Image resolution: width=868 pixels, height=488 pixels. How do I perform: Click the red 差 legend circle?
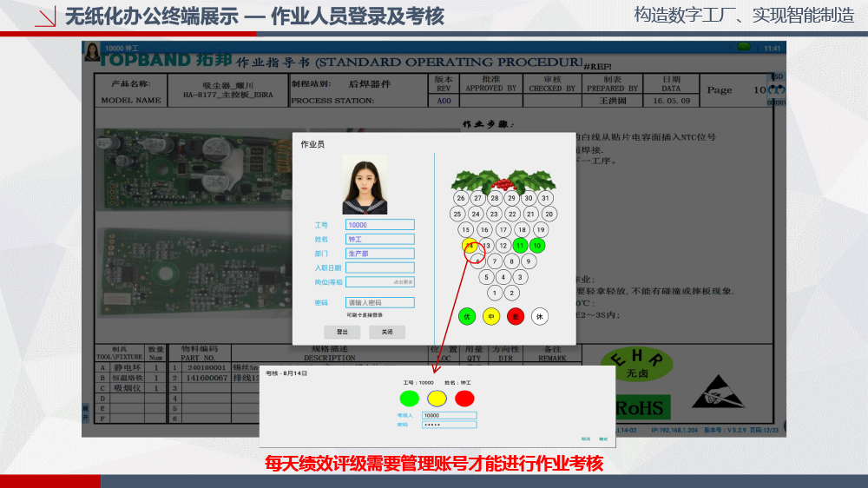516,316
